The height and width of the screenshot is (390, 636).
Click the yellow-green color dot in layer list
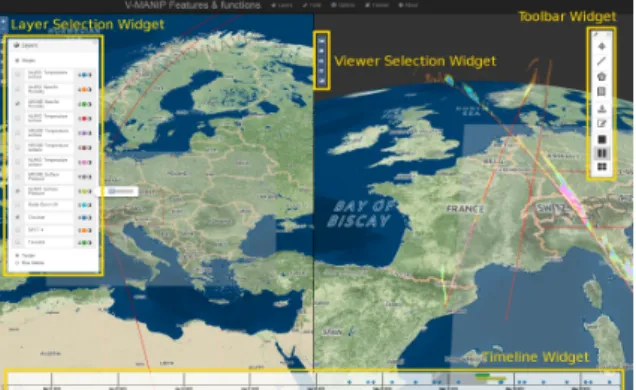[84, 191]
